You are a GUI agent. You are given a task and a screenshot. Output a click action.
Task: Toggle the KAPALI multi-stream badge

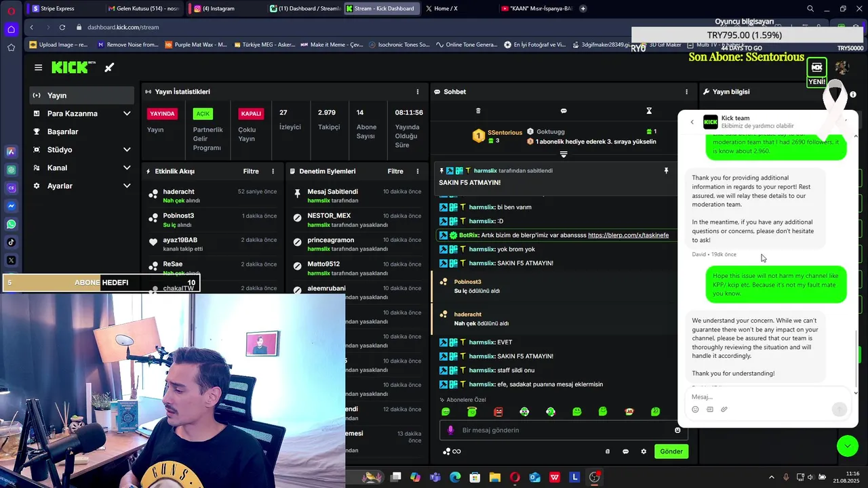coord(251,114)
